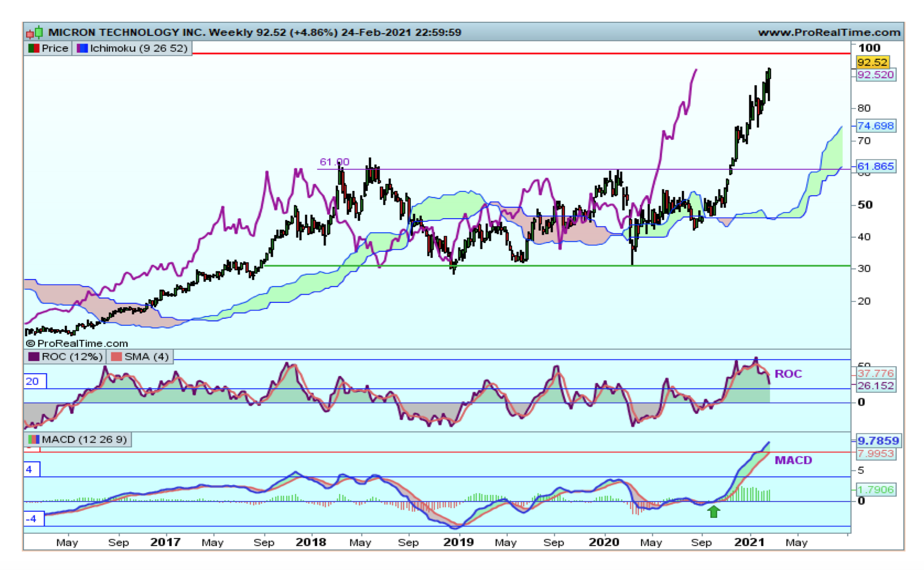
Task: Click the purple 92.520 price label
Action: pos(876,75)
